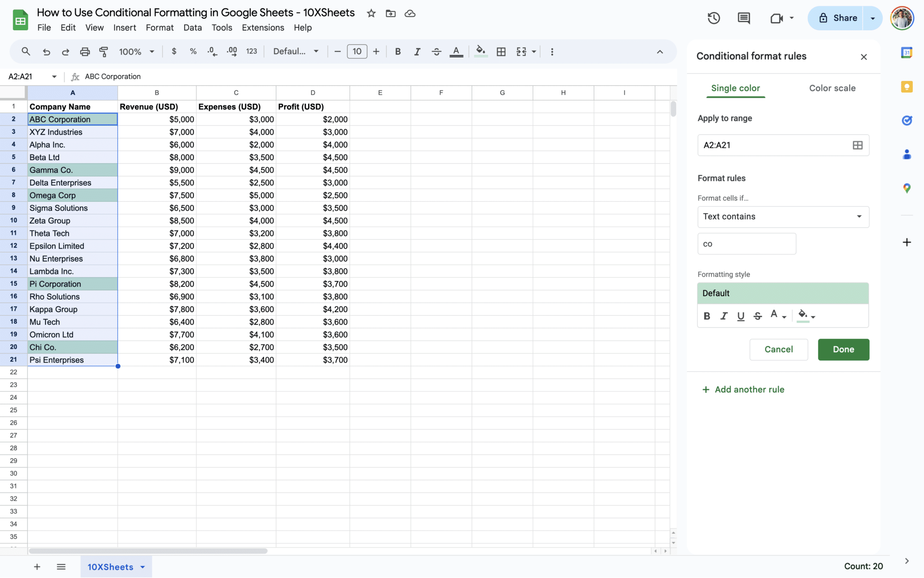Viewport: 924px width, 578px height.
Task: Click the value input containing co
Action: 747,244
